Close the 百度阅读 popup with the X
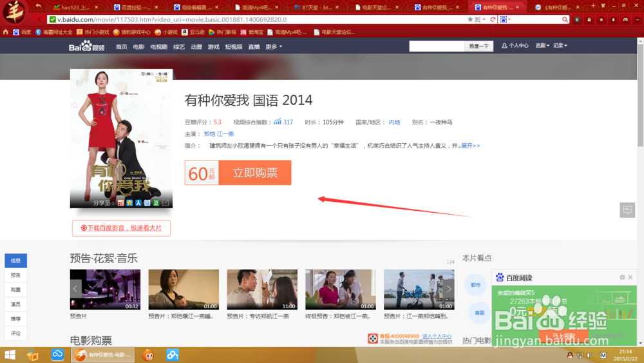The image size is (644, 363). point(630,277)
